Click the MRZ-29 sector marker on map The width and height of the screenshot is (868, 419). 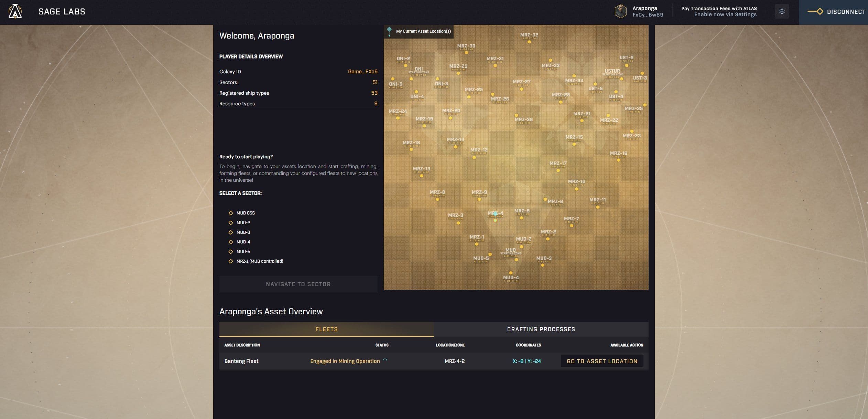coord(457,73)
